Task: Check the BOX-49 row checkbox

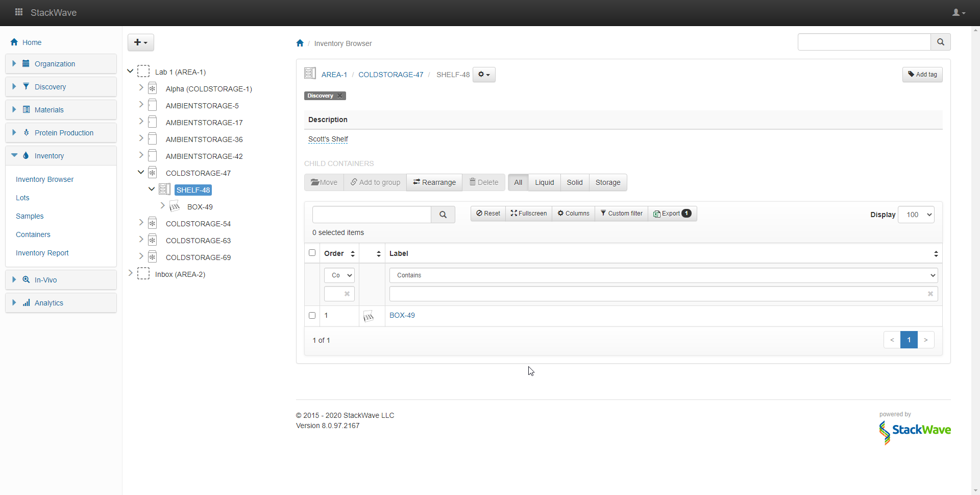Action: point(312,316)
